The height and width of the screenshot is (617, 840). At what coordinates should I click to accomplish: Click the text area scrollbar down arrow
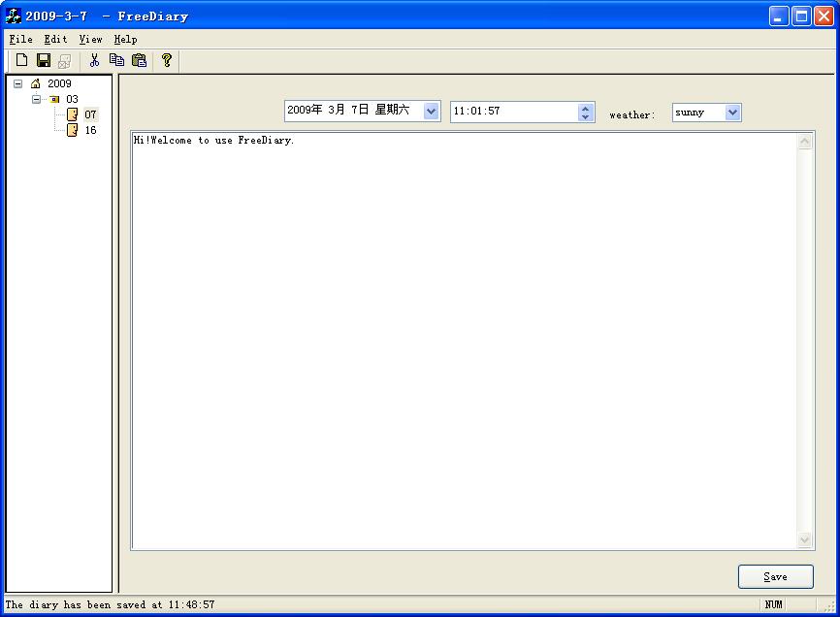805,539
